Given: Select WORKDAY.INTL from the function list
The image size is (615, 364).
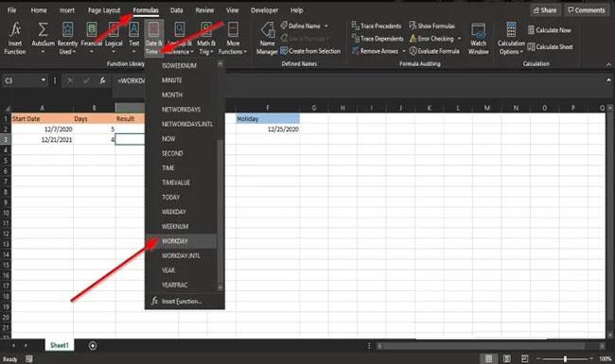Looking at the screenshot, I should (x=181, y=255).
